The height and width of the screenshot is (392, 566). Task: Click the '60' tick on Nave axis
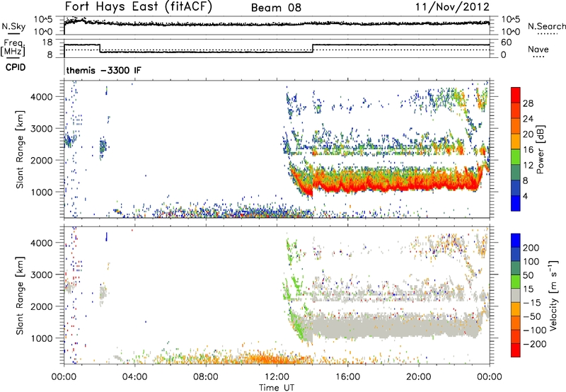(507, 42)
